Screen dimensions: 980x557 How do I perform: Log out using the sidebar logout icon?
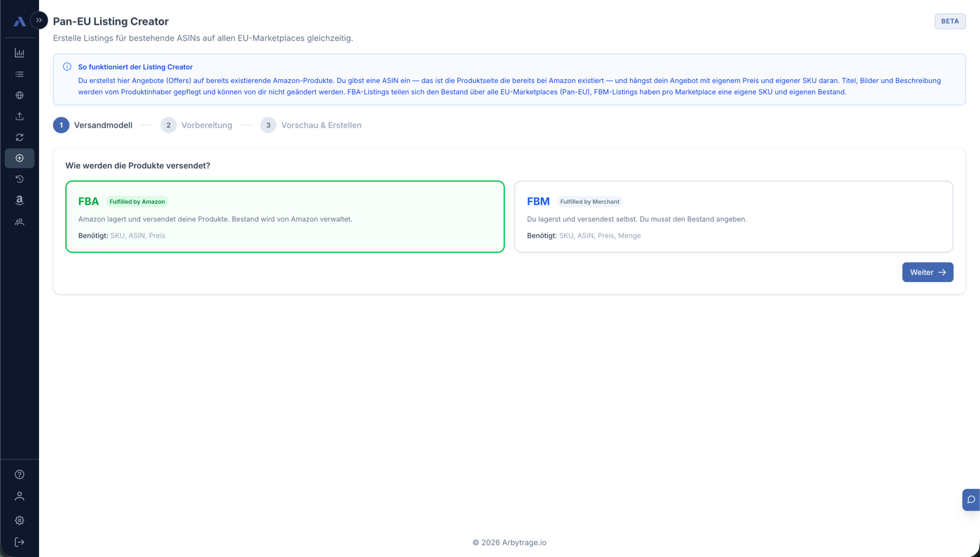pyautogui.click(x=19, y=541)
